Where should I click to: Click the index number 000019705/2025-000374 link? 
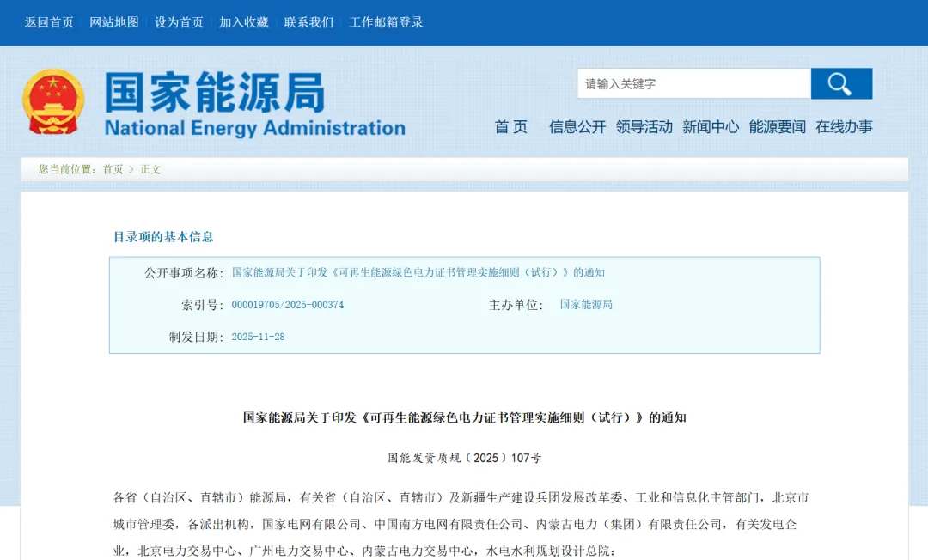[287, 304]
